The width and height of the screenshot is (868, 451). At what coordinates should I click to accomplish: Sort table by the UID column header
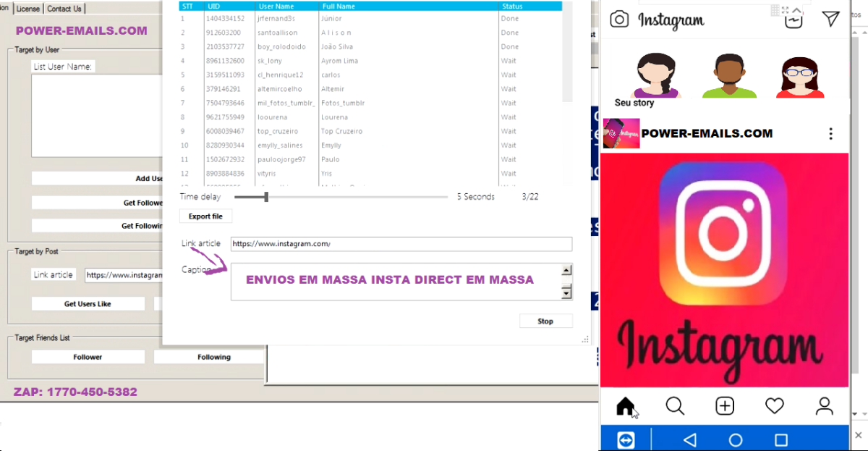click(x=231, y=6)
